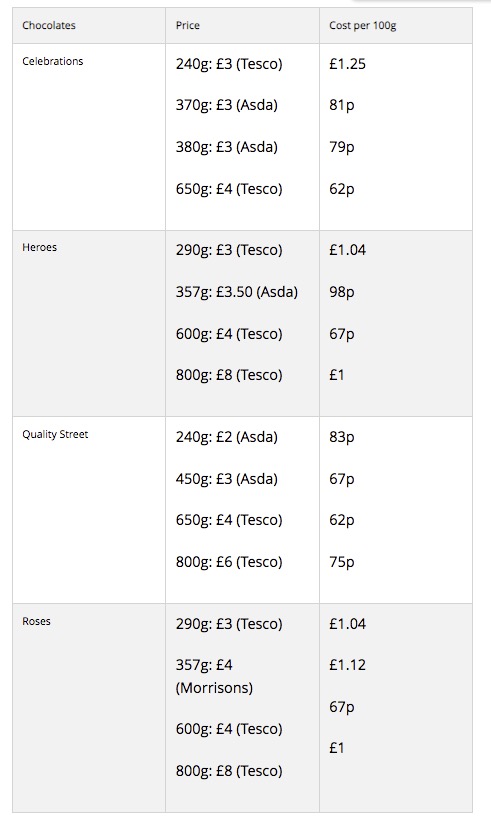This screenshot has width=491, height=827.
Task: Click Celebrations 370g: £3 (Asda) entry
Action: pos(227,105)
